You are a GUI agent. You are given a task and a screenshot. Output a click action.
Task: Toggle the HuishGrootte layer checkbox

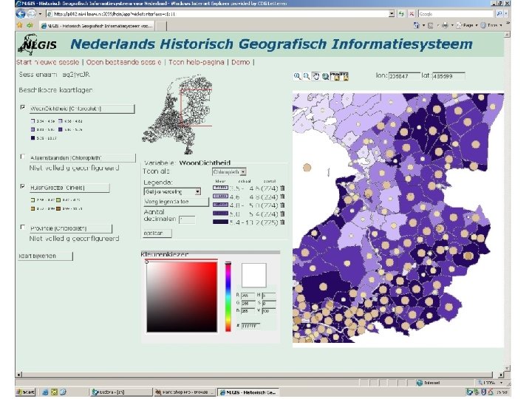(x=22, y=187)
